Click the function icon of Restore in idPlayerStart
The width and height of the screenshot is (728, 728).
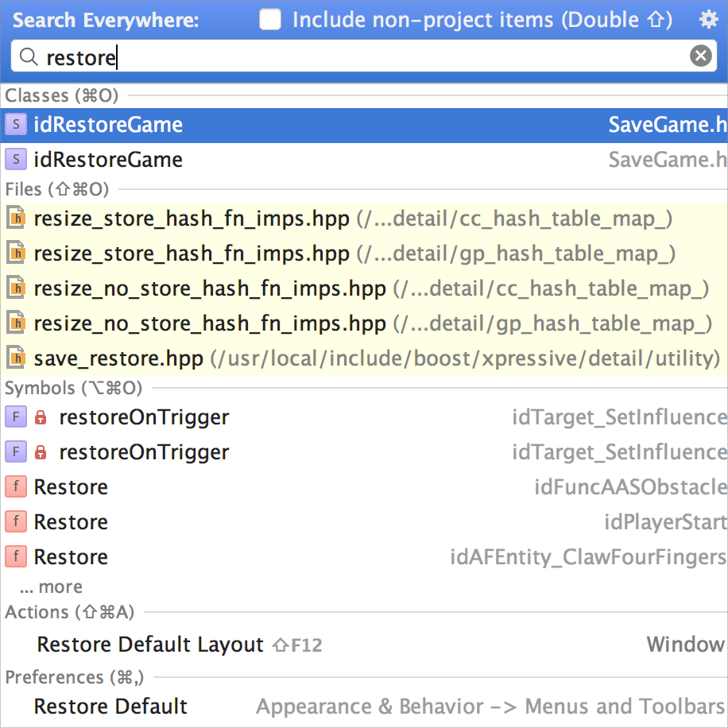pos(16,522)
